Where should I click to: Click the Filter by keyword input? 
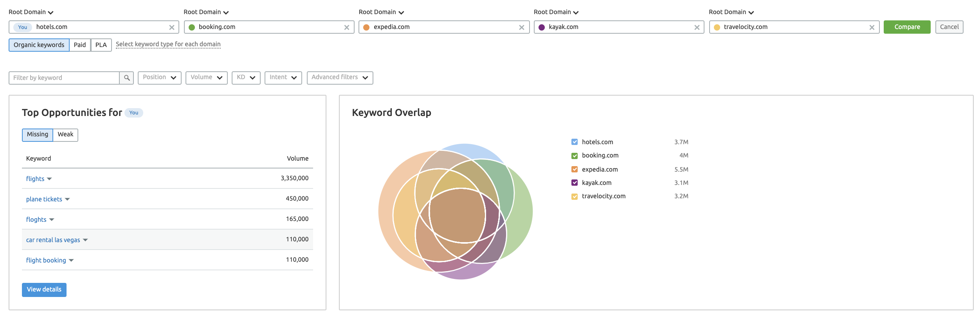click(64, 78)
